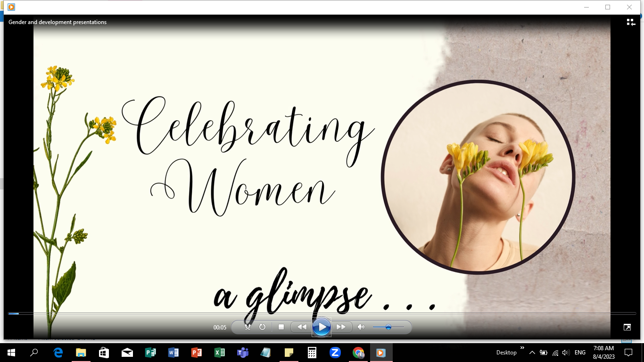Open Zoom from the taskbar
Image resolution: width=644 pixels, height=362 pixels.
click(335, 353)
